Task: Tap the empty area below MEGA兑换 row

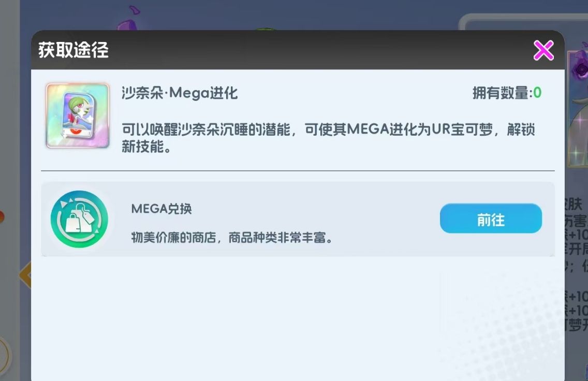Action: (x=298, y=319)
